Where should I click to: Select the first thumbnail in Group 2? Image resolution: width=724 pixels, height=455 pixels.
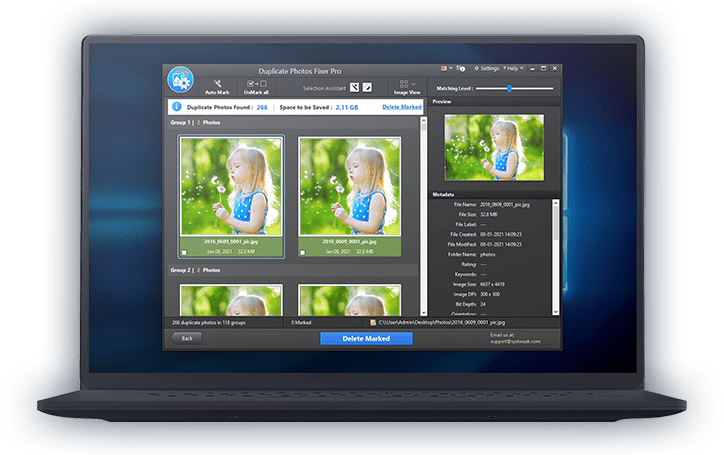pos(231,299)
